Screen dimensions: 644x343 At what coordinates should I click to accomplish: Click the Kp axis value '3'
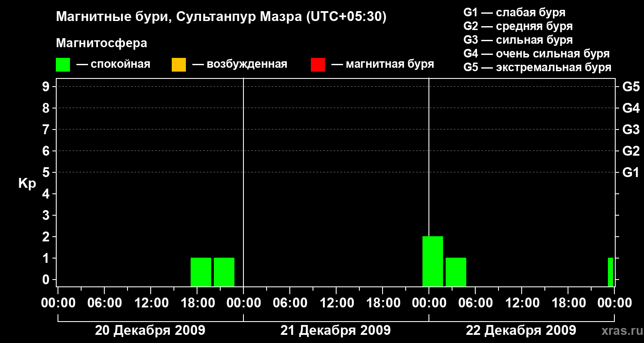coord(47,215)
